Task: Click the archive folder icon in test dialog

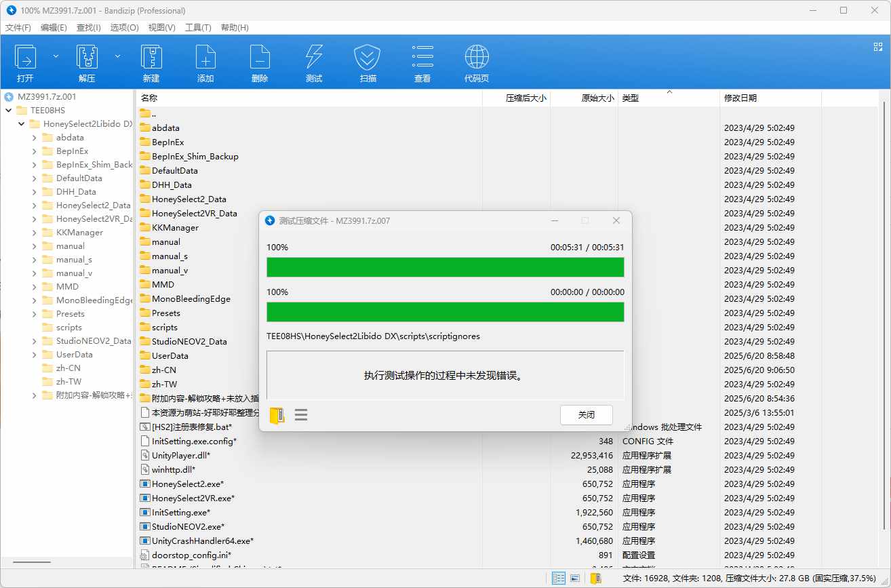Action: [277, 415]
